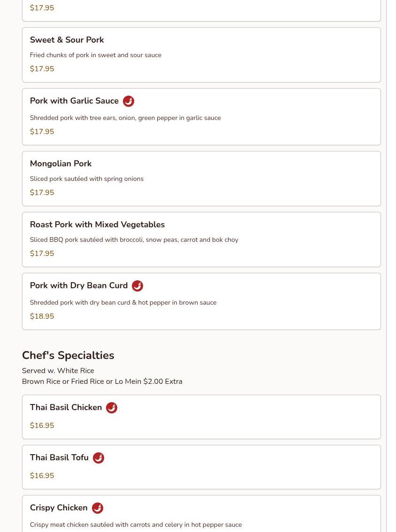Open the Sweet & Sour Pork item

67,40
